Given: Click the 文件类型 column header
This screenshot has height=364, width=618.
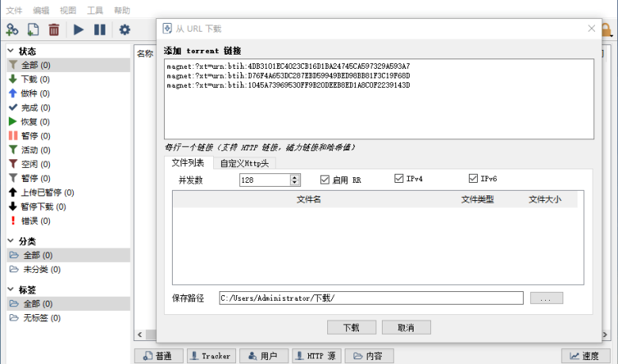Looking at the screenshot, I should [x=477, y=199].
